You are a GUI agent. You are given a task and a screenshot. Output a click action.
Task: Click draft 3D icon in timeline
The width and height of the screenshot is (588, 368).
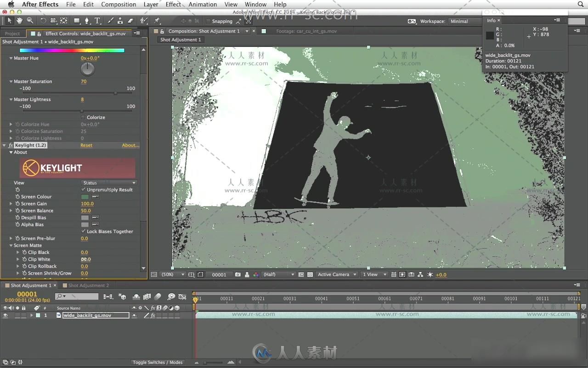tap(122, 297)
